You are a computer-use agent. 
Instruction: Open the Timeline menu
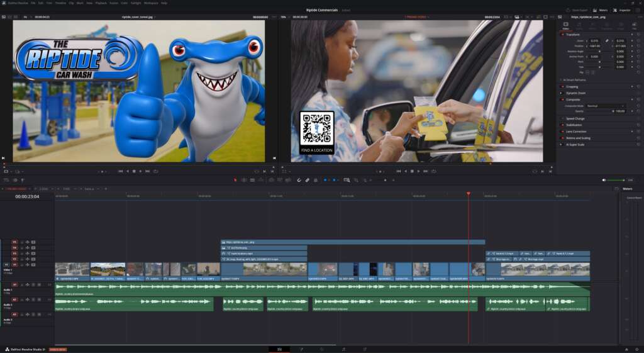(60, 3)
